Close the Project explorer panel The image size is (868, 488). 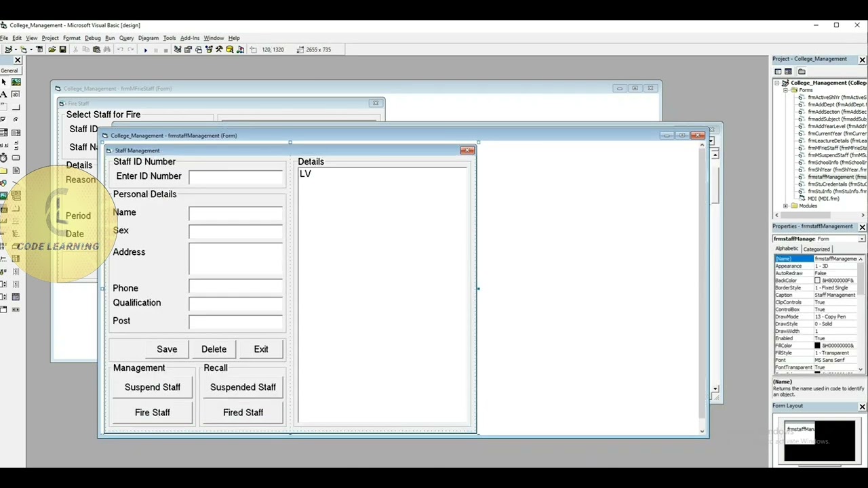[x=862, y=60]
